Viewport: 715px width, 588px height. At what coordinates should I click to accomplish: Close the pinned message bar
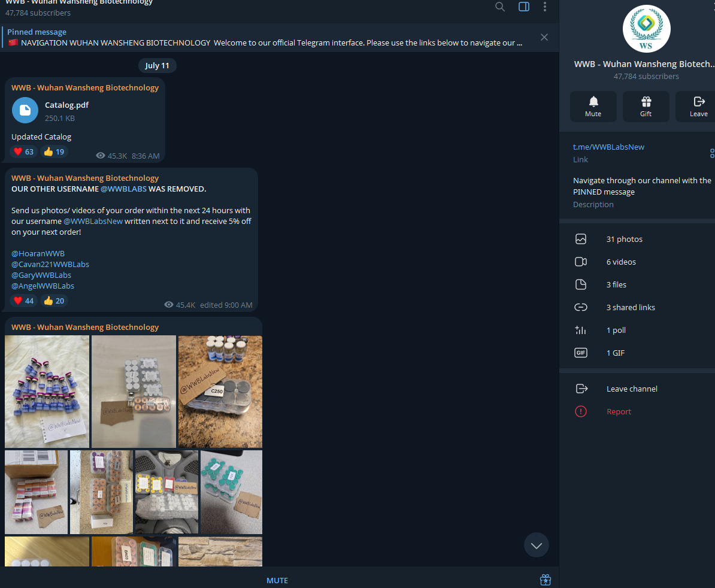[544, 37]
